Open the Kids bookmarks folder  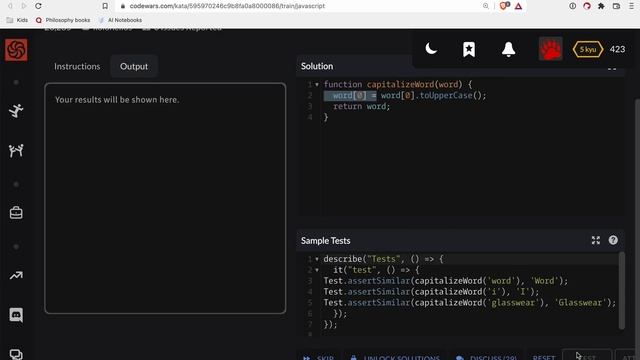[18, 20]
